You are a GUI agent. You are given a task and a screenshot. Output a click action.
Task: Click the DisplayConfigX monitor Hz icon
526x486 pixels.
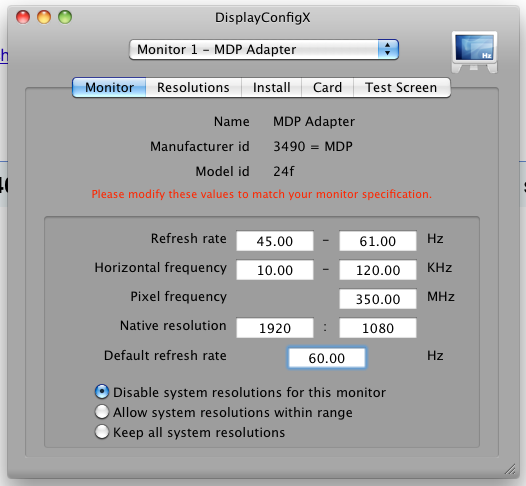474,52
